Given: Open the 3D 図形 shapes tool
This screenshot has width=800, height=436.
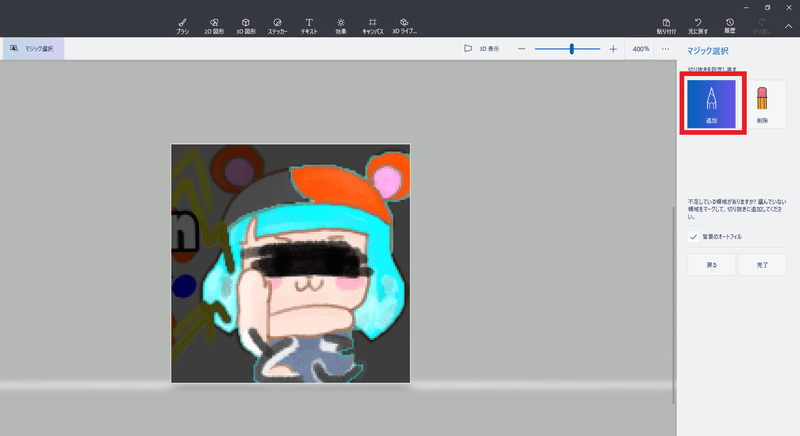Looking at the screenshot, I should point(245,25).
